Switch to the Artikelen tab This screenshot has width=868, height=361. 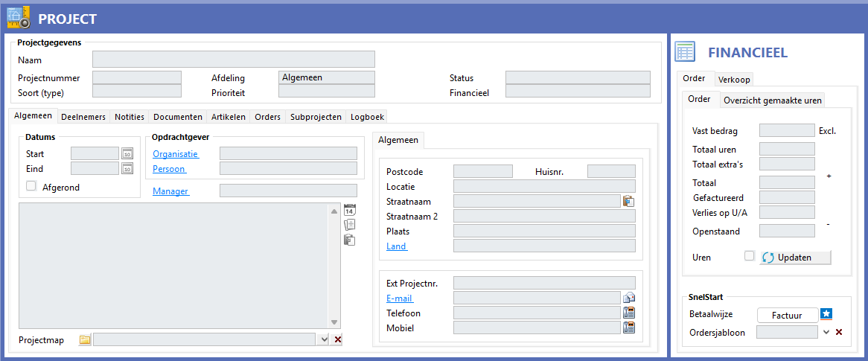[x=228, y=117]
